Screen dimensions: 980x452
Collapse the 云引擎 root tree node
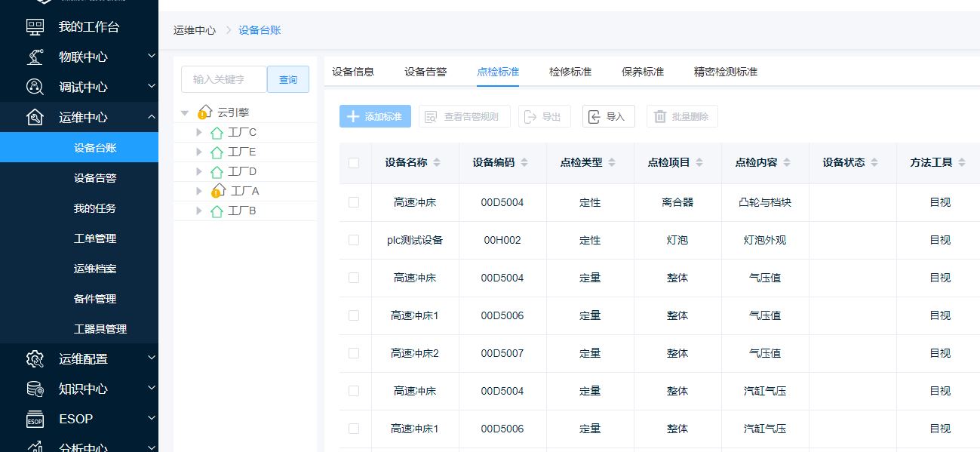coord(185,113)
